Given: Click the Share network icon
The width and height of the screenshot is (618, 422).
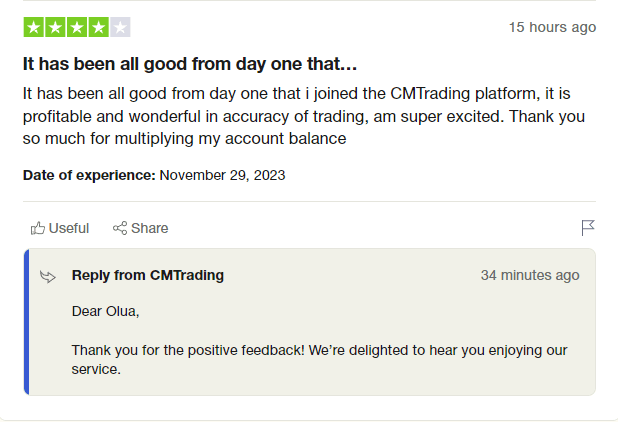Looking at the screenshot, I should point(120,228).
